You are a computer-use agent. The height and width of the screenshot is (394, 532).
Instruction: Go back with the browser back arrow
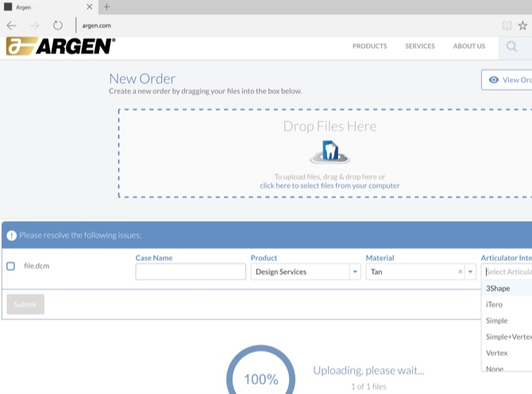point(12,25)
